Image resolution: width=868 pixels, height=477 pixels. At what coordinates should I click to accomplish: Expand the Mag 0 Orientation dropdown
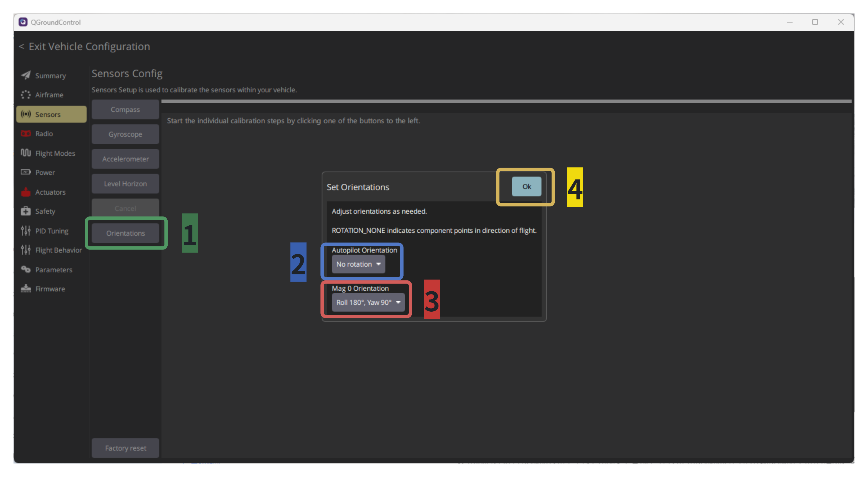click(368, 302)
